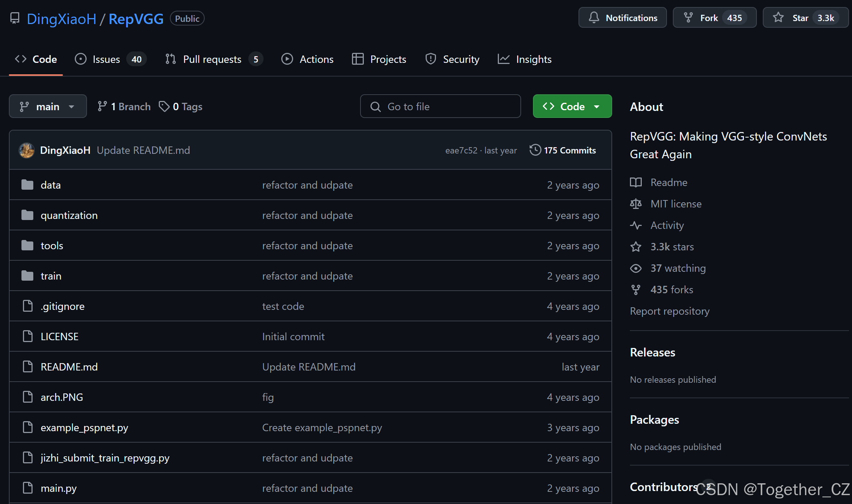Open the quantization folder
This screenshot has height=504, width=852.
coord(69,215)
